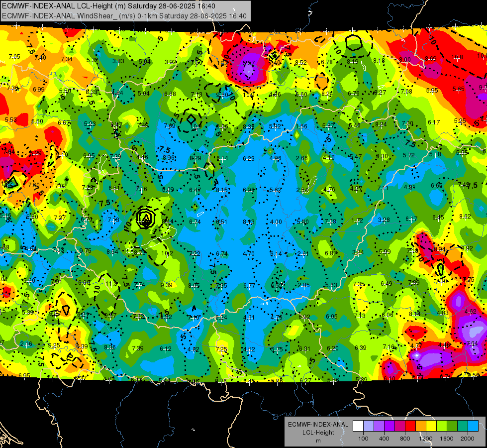The height and width of the screenshot is (448, 487).
Task: Click the wind shear value 4.10
Action: pyautogui.click(x=328, y=158)
